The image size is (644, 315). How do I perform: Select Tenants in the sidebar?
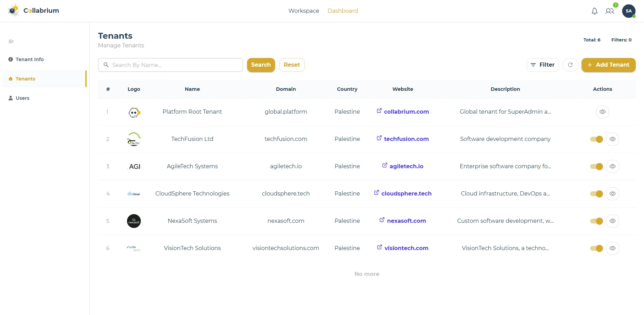45,79
